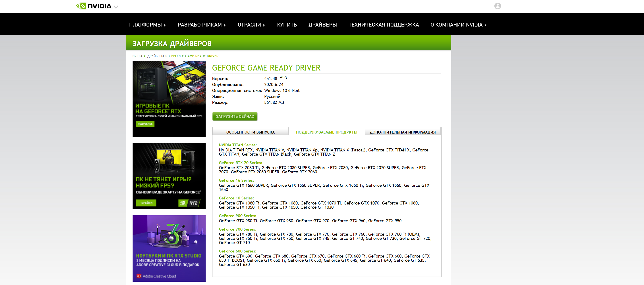Follow the ДРАЙВЕРЫ breadcrumb link

[x=156, y=56]
